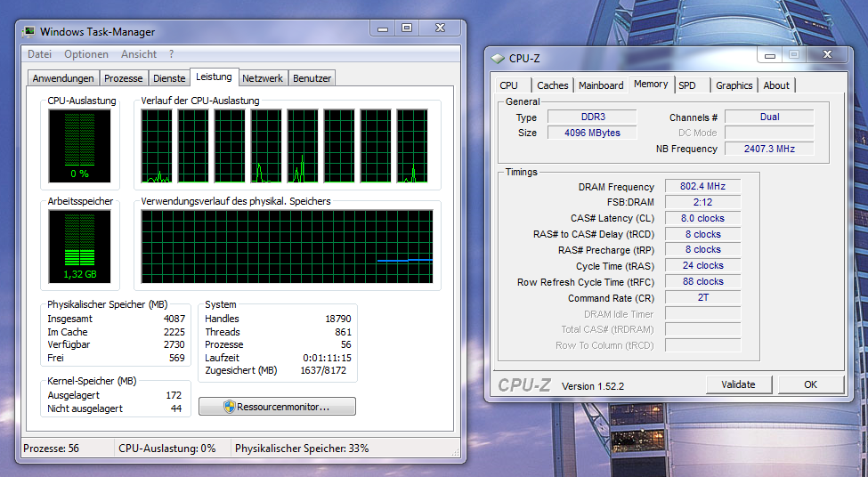Close the CPU-Z window
This screenshot has width=868, height=477.
coord(827,54)
